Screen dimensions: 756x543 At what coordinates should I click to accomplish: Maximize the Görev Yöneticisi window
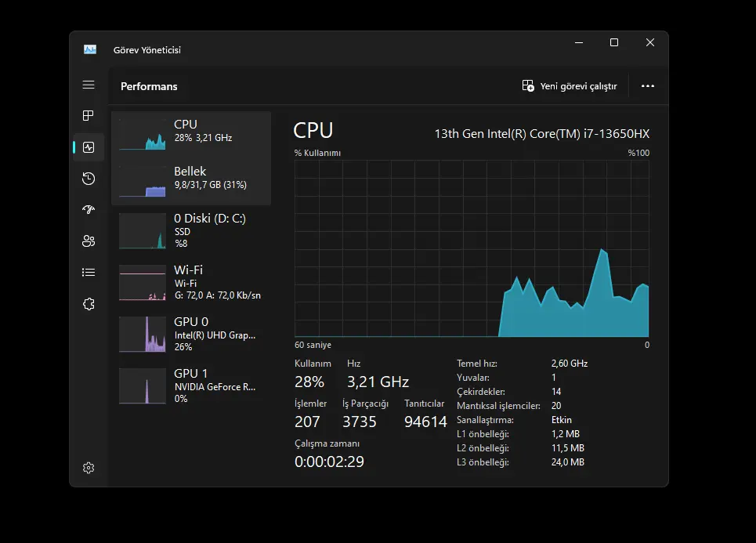coord(614,42)
